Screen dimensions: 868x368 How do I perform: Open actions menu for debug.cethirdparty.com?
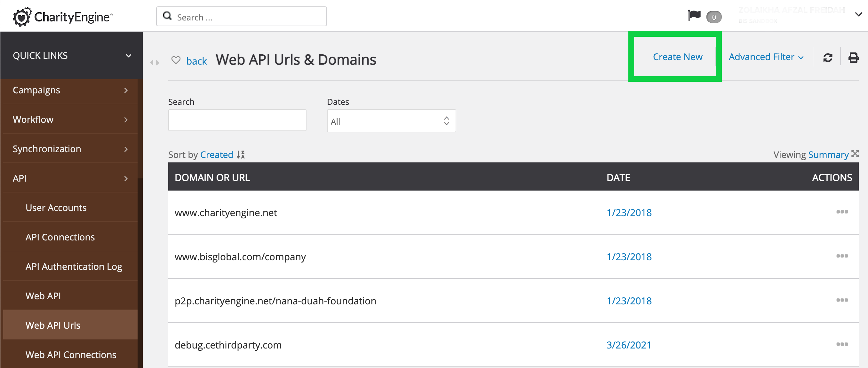(842, 344)
